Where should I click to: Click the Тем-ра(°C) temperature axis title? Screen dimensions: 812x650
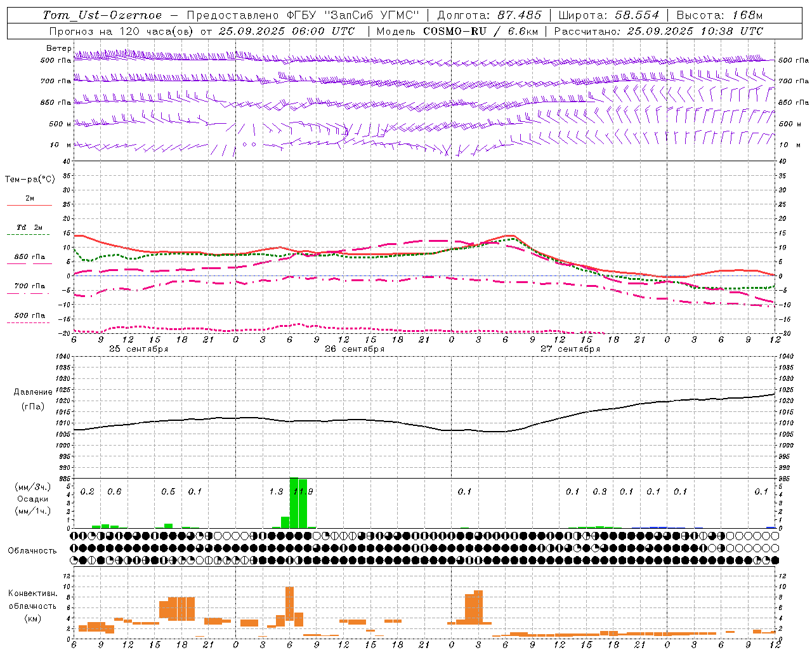pyautogui.click(x=30, y=180)
